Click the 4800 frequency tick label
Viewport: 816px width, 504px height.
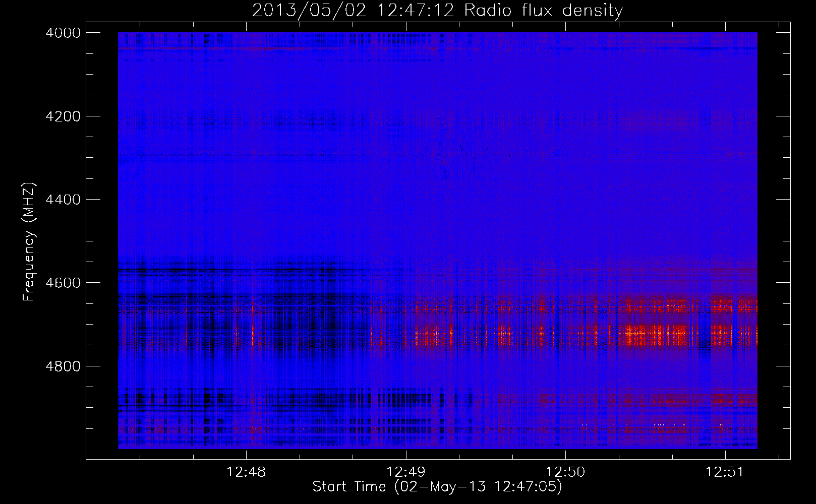click(x=63, y=366)
